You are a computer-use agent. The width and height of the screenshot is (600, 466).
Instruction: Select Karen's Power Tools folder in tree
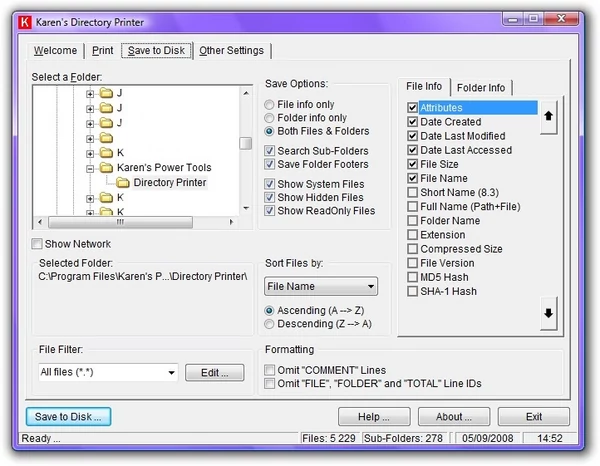pyautogui.click(x=164, y=168)
